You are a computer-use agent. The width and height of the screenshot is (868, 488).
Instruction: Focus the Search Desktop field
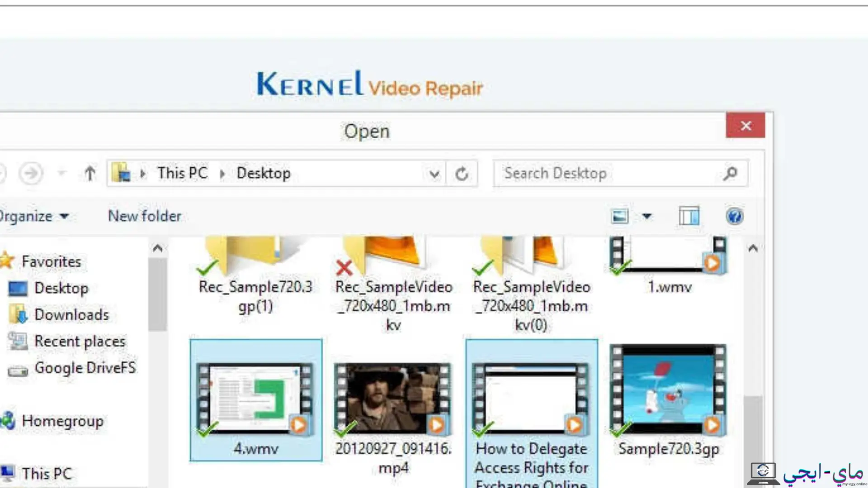(x=620, y=174)
